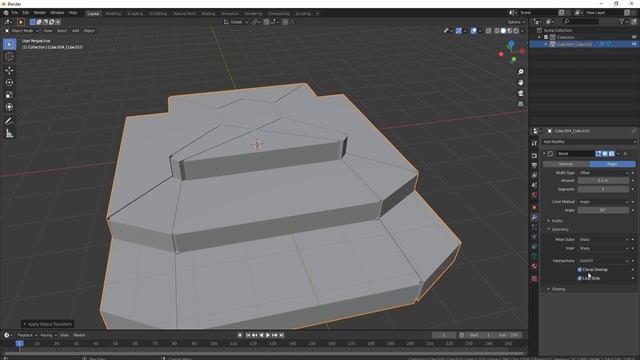Click the outliner filter funnel icon
Screen dimensions: 640x360
[x=622, y=22]
